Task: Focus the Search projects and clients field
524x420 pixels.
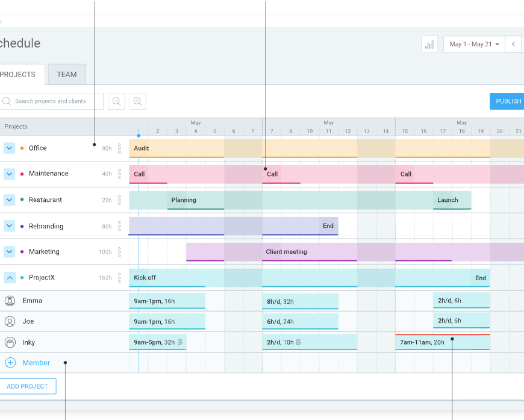Action: pyautogui.click(x=53, y=101)
